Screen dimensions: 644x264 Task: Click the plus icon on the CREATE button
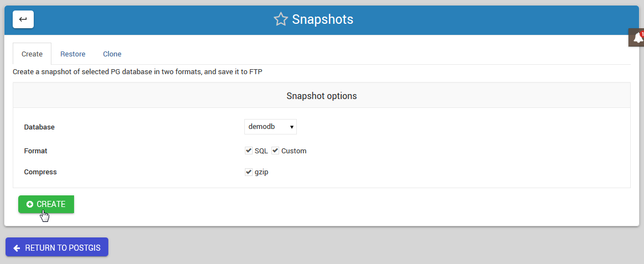click(x=30, y=204)
